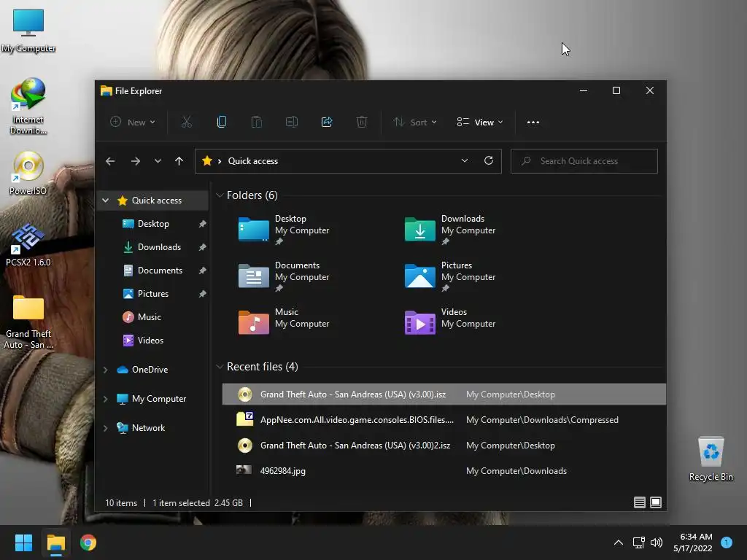The image size is (747, 560).
Task: Open the Desktop folder tile
Action: [x=285, y=230]
